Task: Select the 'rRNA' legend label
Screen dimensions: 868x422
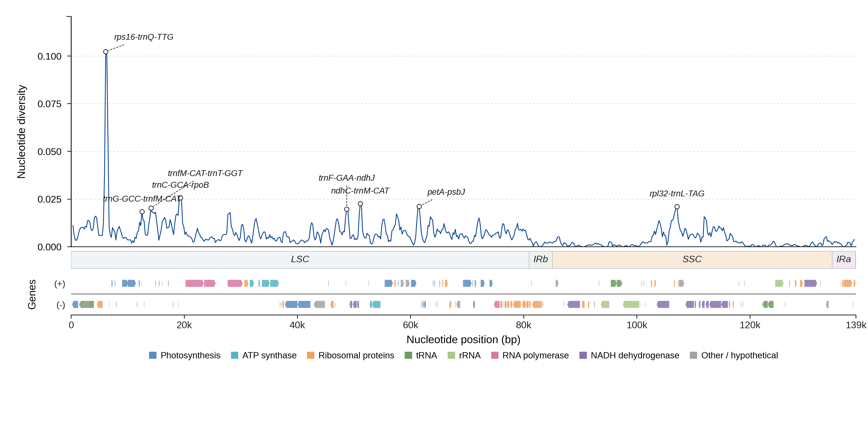Action: click(x=470, y=355)
